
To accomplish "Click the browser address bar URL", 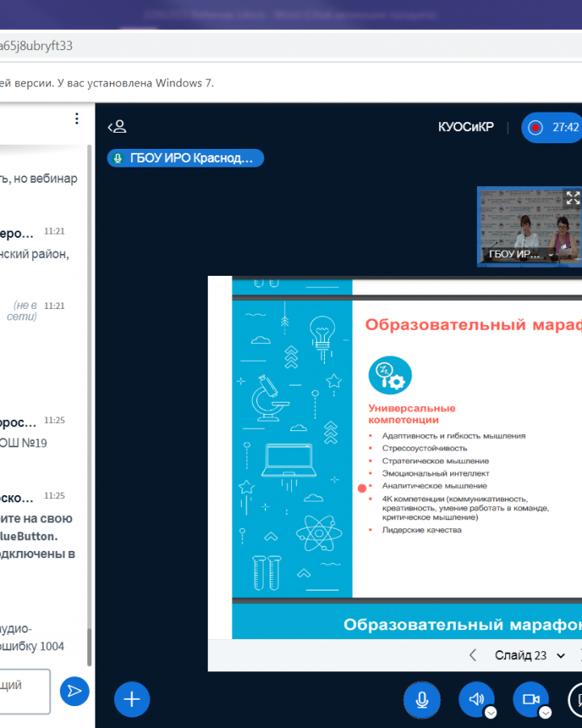I will [36, 45].
